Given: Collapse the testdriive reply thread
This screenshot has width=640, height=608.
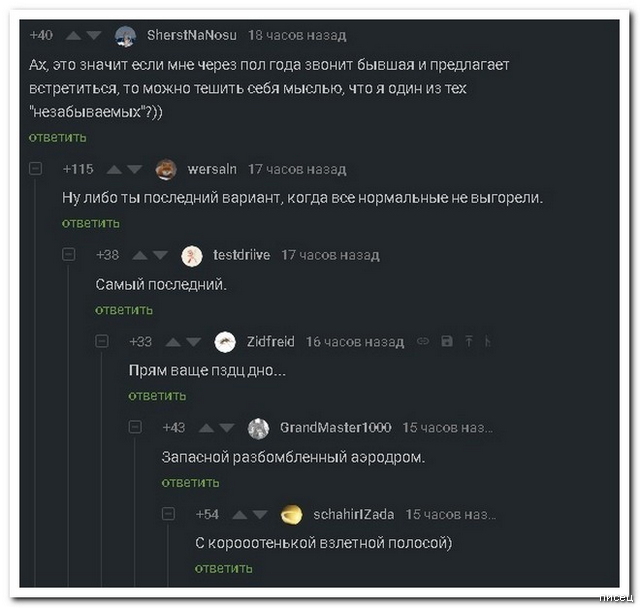Looking at the screenshot, I should [x=69, y=255].
